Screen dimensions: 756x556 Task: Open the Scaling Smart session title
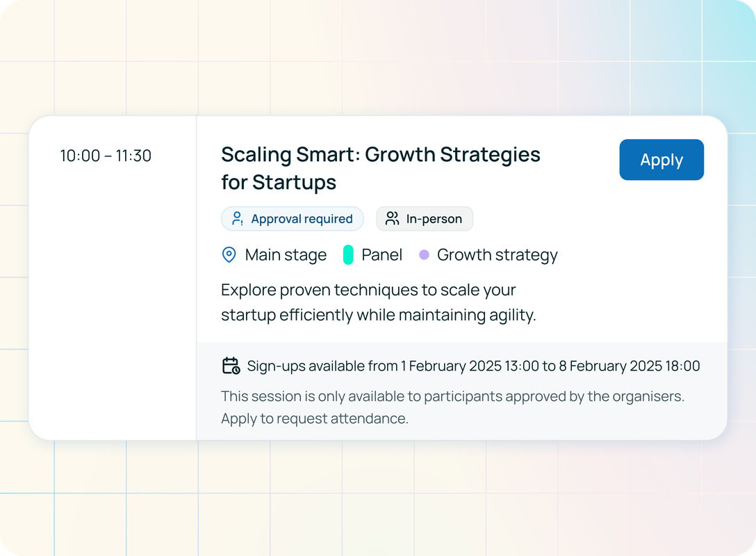(x=381, y=168)
